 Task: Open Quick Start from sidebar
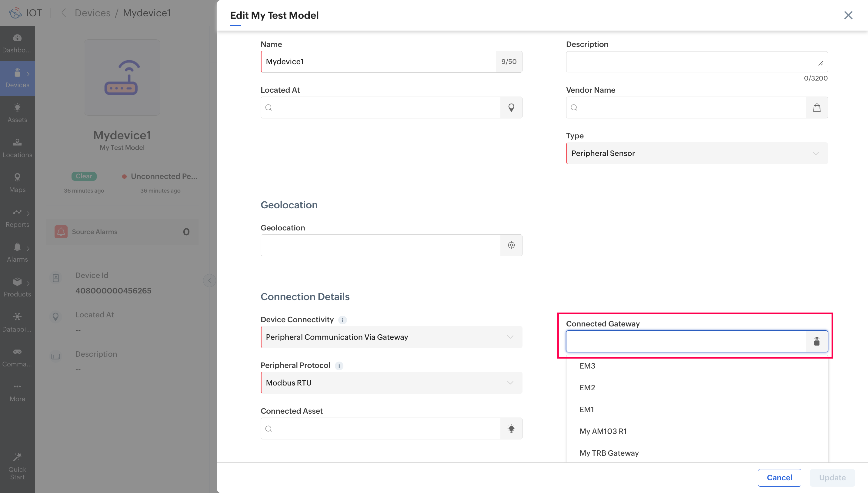point(17,466)
